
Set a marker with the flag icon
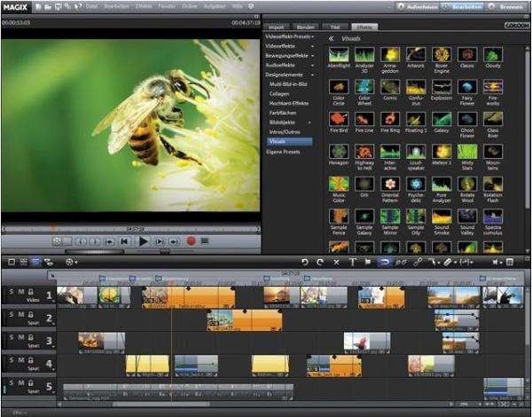tap(368, 262)
